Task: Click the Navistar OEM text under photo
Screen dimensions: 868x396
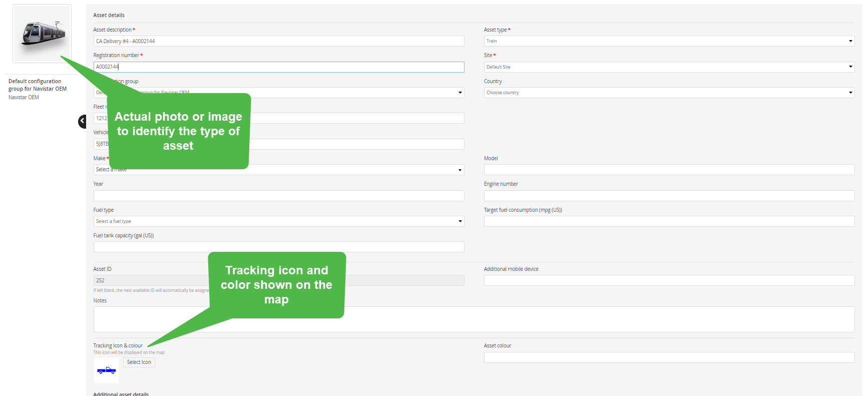Action: coord(24,98)
